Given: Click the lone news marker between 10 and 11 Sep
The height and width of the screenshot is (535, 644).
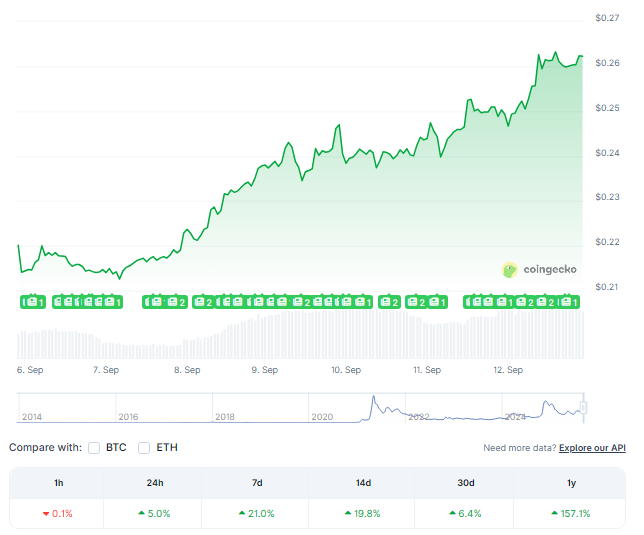Looking at the screenshot, I should point(388,301).
